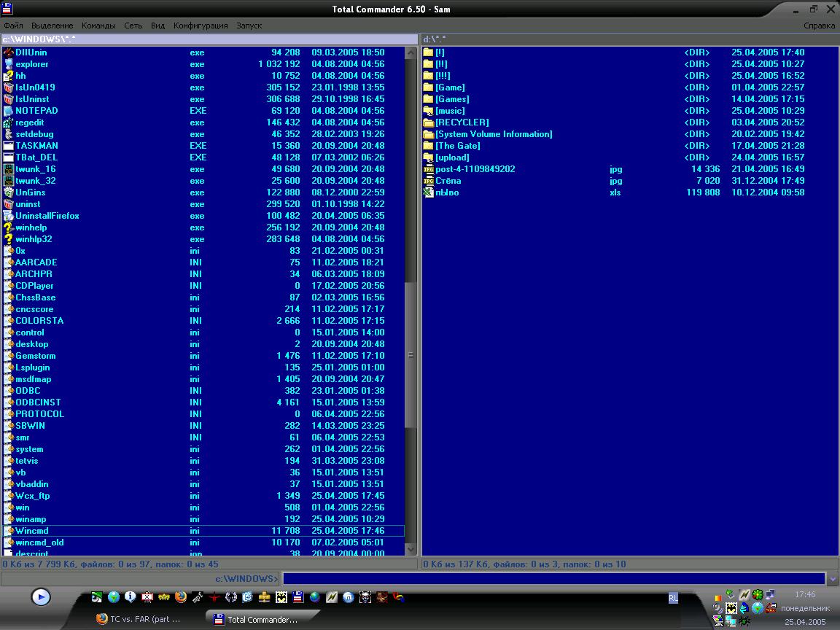Select the ODBCINST INI file name
Screen dimensions: 840x630
click(38, 402)
